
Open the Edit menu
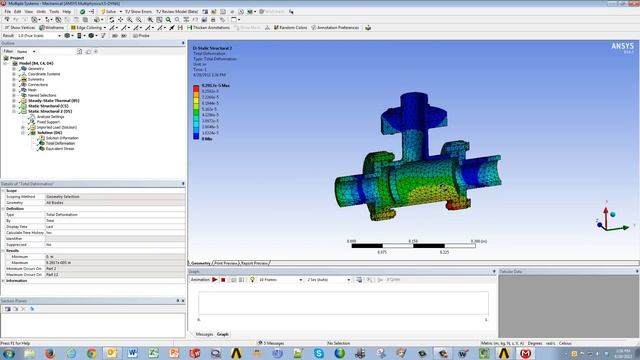coord(18,12)
